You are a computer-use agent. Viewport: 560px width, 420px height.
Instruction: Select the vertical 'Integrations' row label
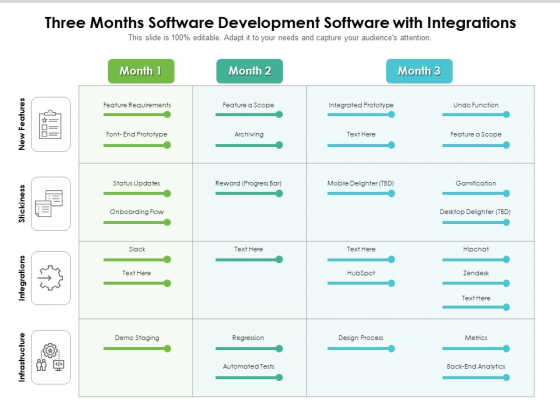coord(22,278)
